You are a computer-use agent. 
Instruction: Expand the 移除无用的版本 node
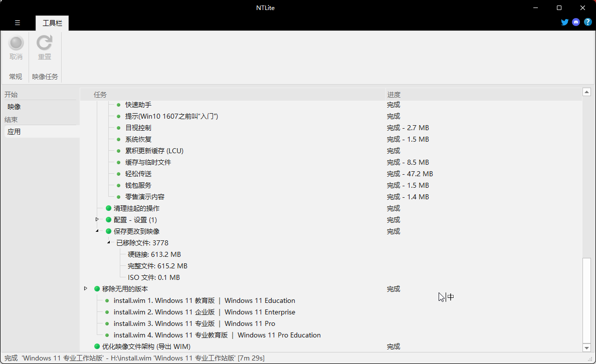click(86, 288)
